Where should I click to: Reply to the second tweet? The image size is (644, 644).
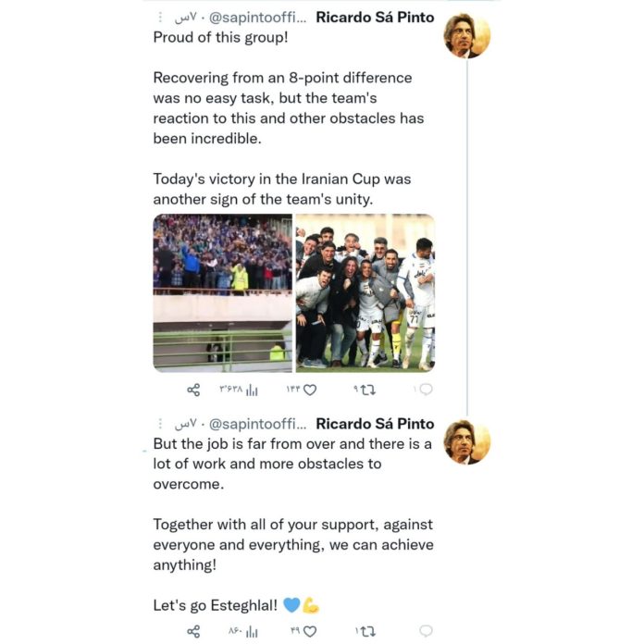(427, 630)
